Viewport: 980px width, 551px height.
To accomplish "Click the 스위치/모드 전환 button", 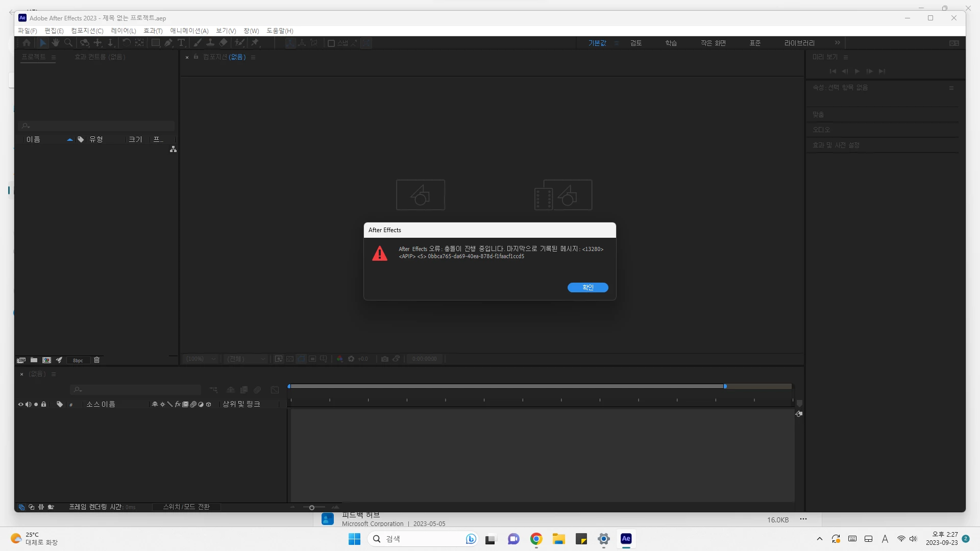I will coord(186,507).
